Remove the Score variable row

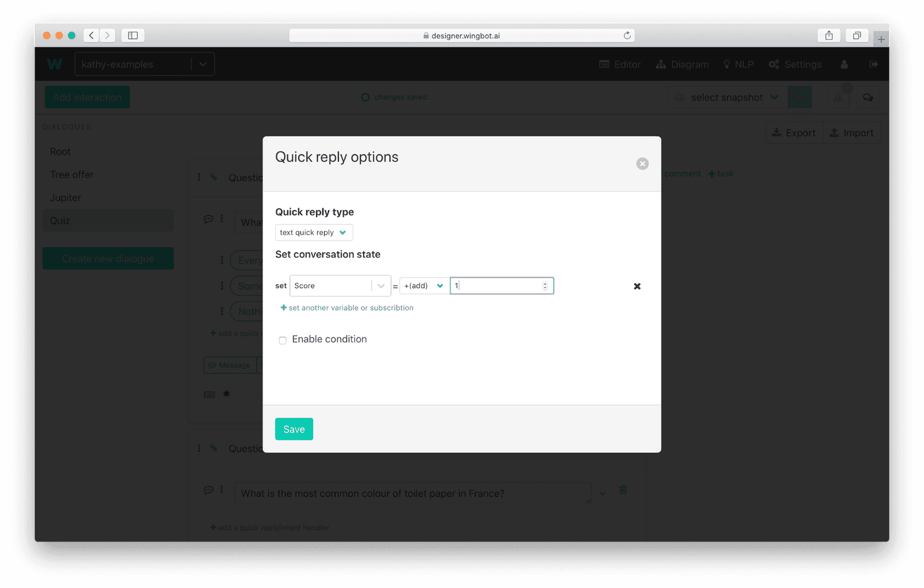[637, 286]
